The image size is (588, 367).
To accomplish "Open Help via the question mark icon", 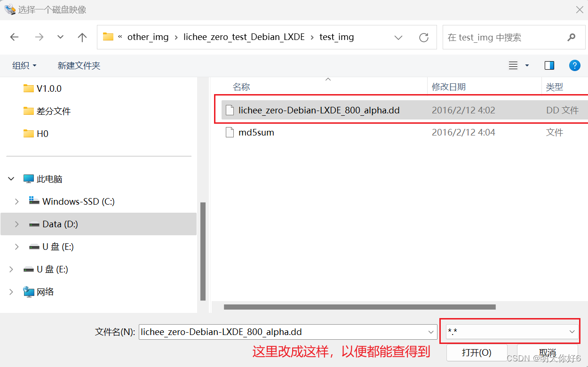I will [575, 65].
